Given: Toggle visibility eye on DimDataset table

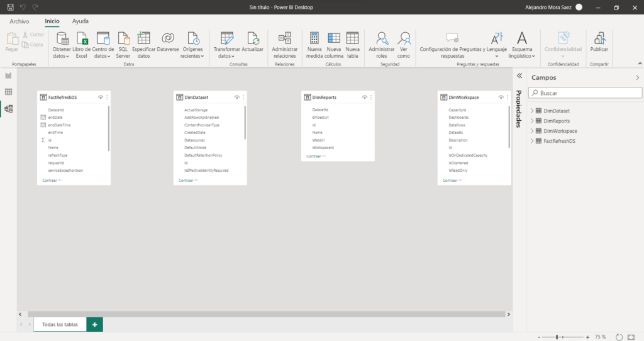Looking at the screenshot, I should click(x=237, y=98).
